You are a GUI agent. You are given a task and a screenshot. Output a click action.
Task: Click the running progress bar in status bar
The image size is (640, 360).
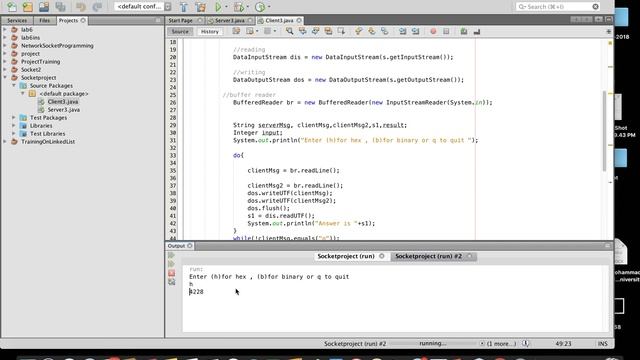click(x=433, y=344)
